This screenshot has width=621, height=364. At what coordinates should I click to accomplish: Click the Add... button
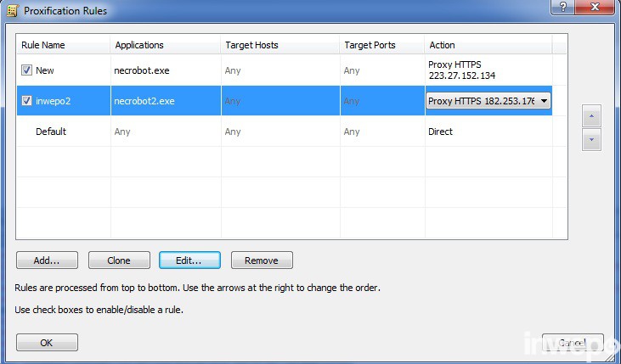pyautogui.click(x=47, y=260)
